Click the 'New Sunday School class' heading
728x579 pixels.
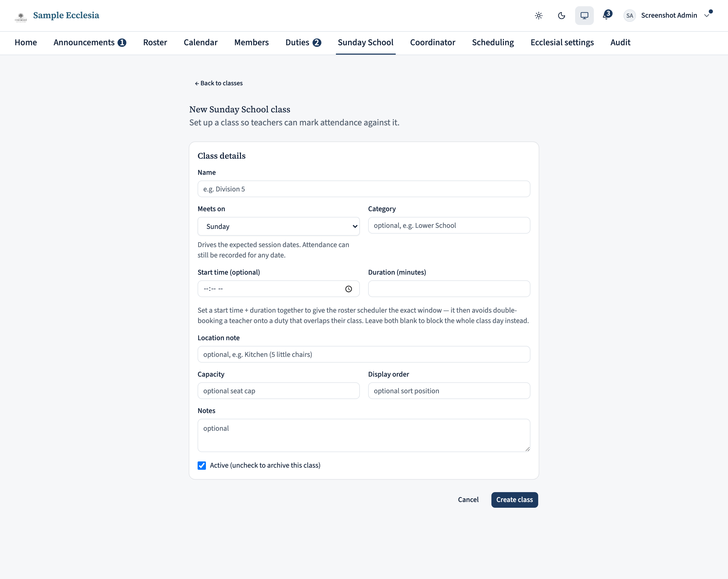[x=240, y=110]
